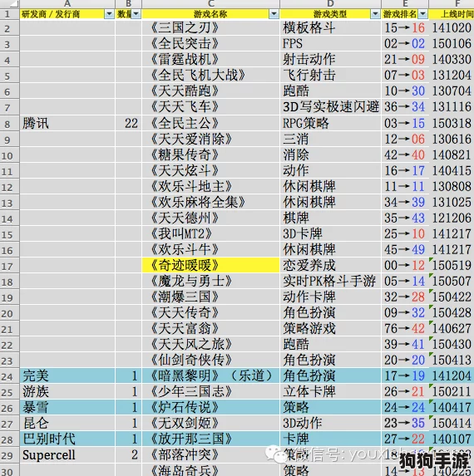The height and width of the screenshot is (476, 474).
Task: Select the 《天天酷跑》 cell
Action: 211,91
